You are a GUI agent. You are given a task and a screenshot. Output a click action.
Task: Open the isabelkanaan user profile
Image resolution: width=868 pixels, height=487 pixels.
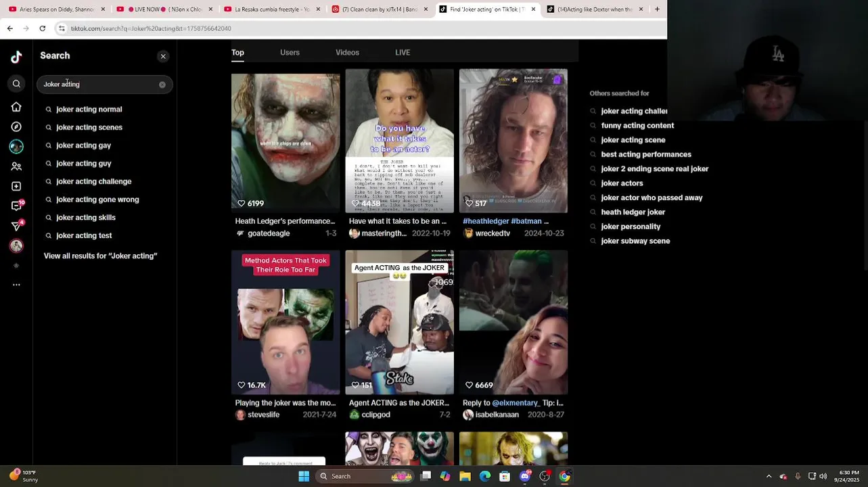coord(490,415)
